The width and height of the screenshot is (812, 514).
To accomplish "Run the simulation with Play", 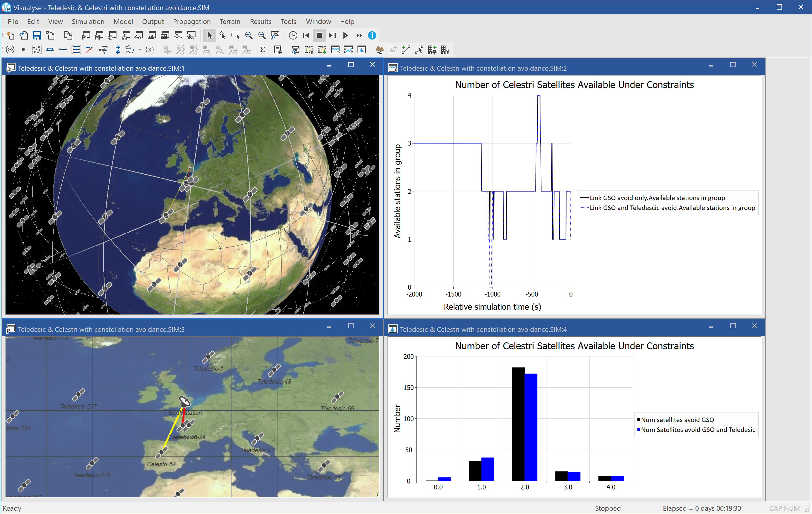I will click(x=346, y=35).
